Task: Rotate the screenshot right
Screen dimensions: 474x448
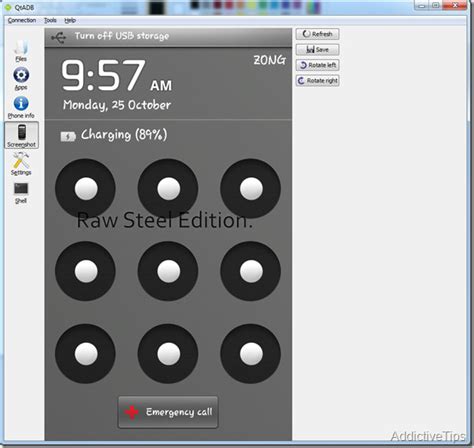Action: pyautogui.click(x=317, y=81)
